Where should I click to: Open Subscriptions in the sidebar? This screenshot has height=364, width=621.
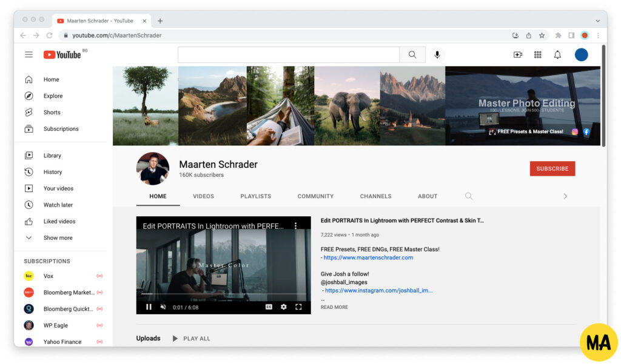click(60, 129)
